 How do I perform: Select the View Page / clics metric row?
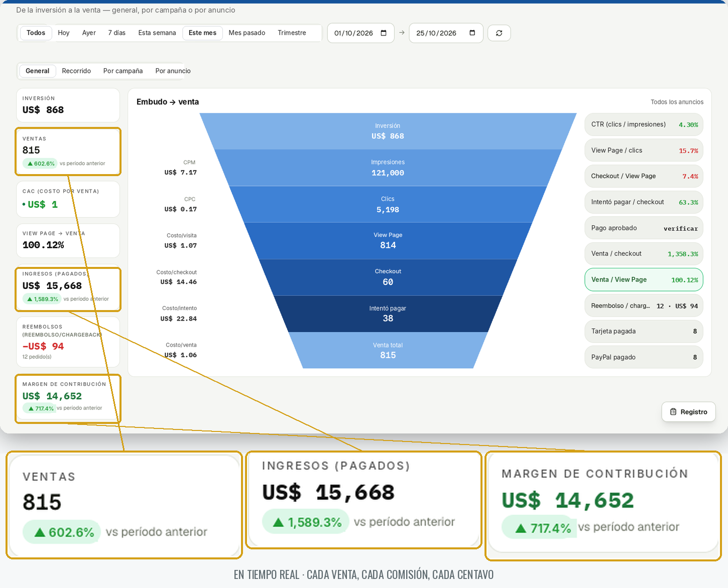(x=644, y=151)
